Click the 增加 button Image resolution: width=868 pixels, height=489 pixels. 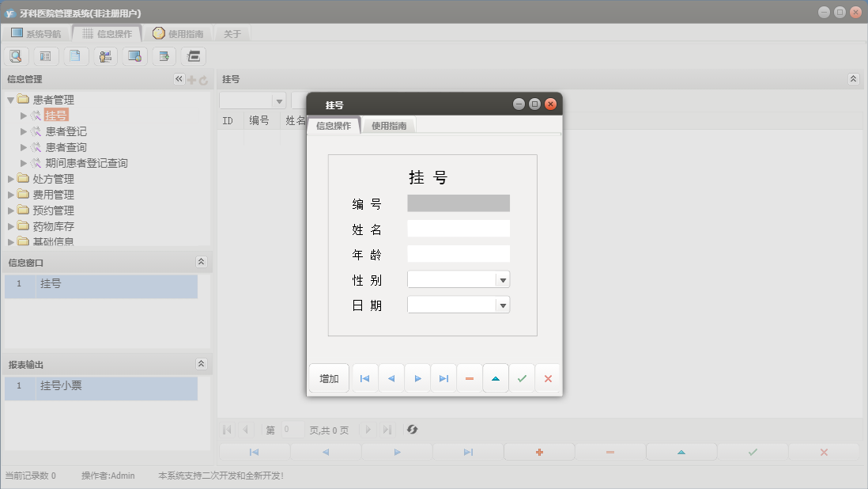pos(329,379)
